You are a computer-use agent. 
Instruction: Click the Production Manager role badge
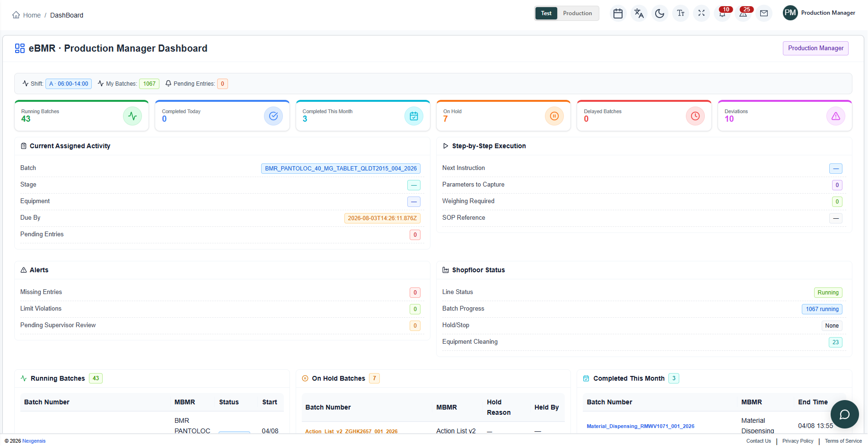click(815, 48)
